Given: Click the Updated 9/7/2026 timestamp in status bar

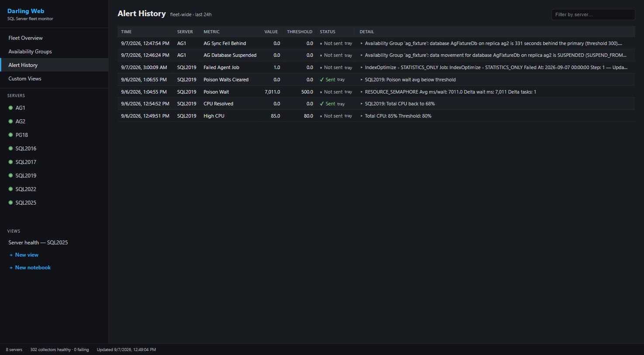Looking at the screenshot, I should [x=126, y=350].
